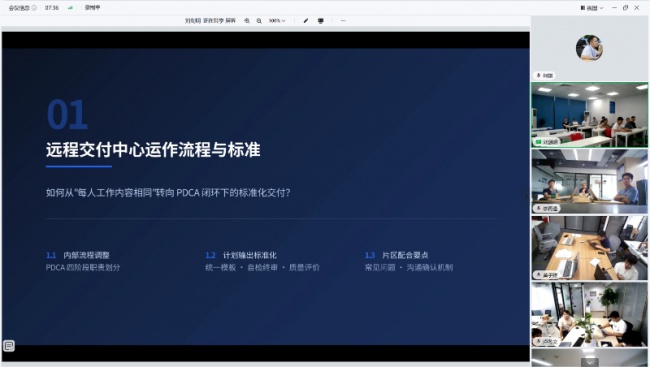Click the name tag on the round avatar tile
Screen dimensions: 650x367
(x=545, y=75)
